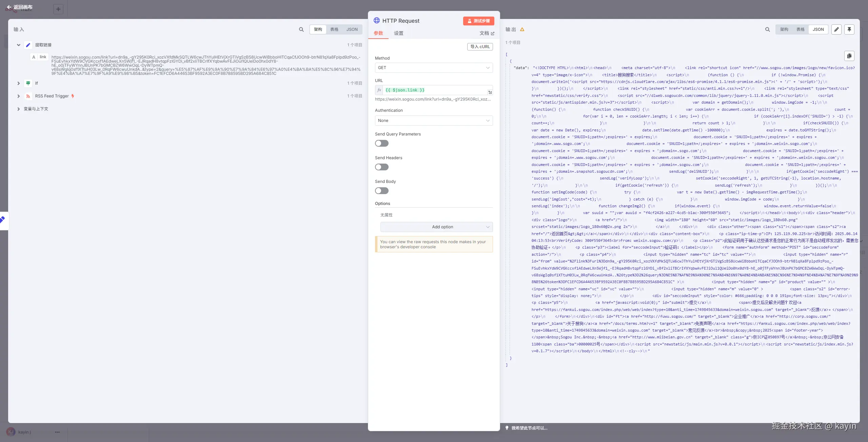
Task: Click the 提取链接 node edit icon
Action: [x=28, y=45]
